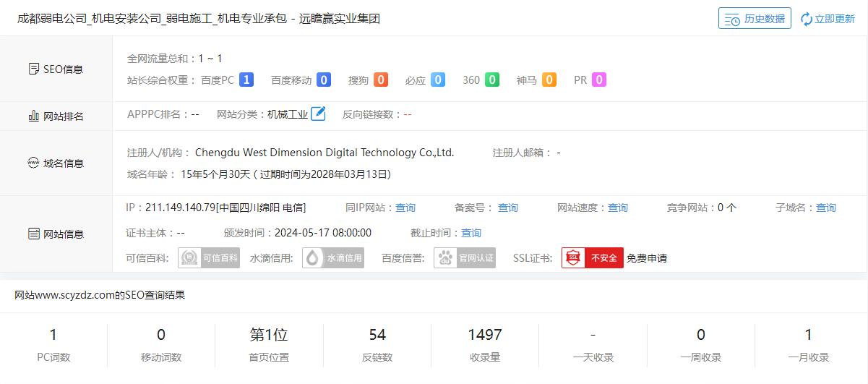868x384 pixels.
Task: Click 免费申请 for SSL certificate
Action: [x=647, y=258]
